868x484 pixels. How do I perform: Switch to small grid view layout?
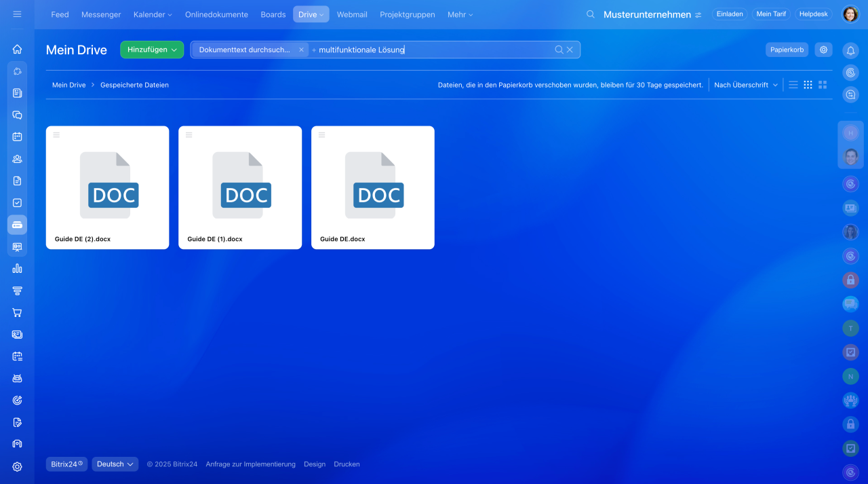pos(808,85)
